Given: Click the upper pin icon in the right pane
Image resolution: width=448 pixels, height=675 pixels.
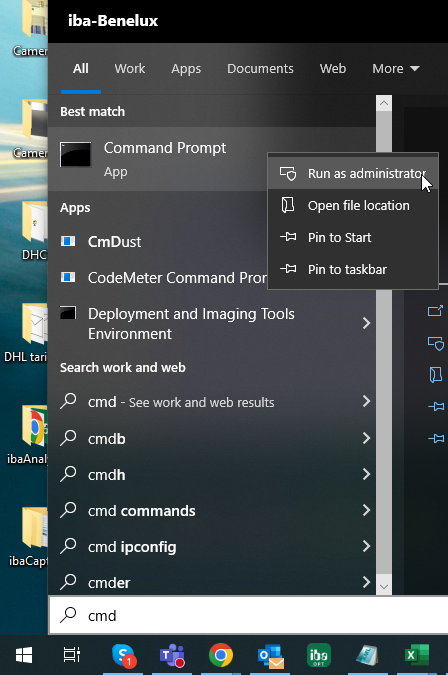Looking at the screenshot, I should click(x=436, y=406).
